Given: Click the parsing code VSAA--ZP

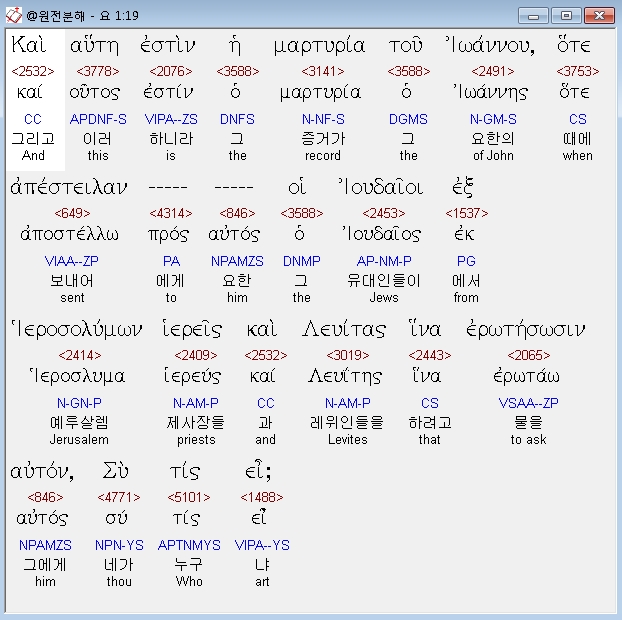Looking at the screenshot, I should pos(528,403).
